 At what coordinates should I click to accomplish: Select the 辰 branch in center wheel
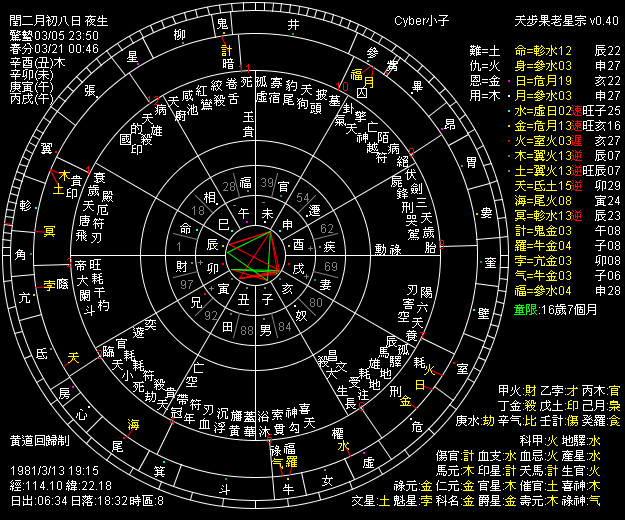click(211, 244)
